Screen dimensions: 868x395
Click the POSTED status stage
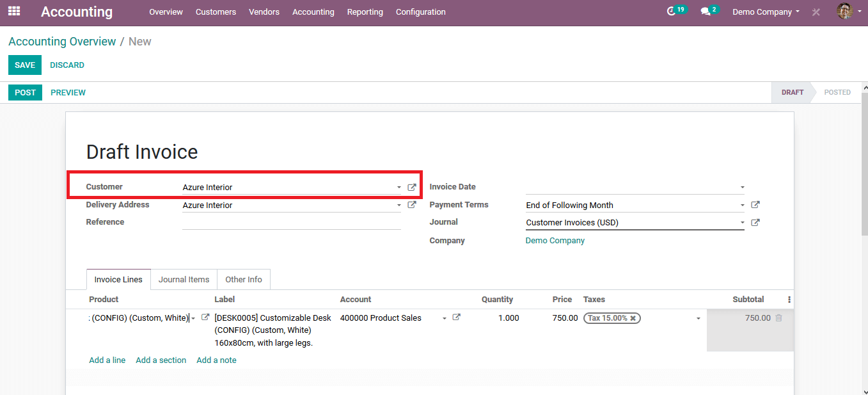(837, 93)
